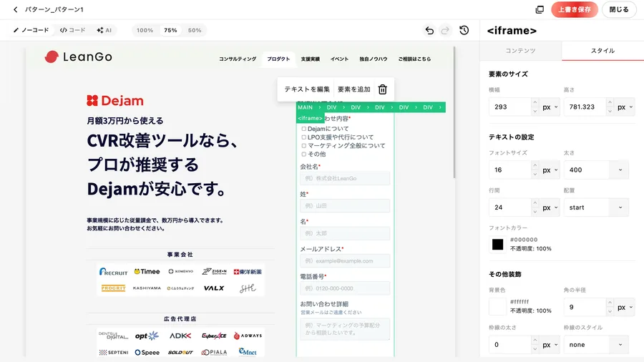Open the 太さ font weight dropdown
Viewport: 644px width, 362px height.
pyautogui.click(x=596, y=170)
